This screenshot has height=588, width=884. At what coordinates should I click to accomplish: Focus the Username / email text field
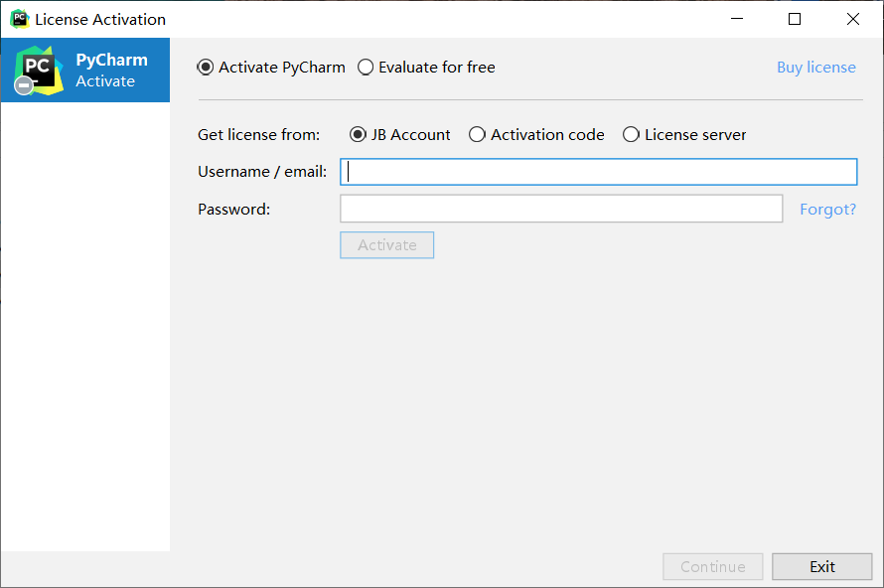(x=598, y=172)
